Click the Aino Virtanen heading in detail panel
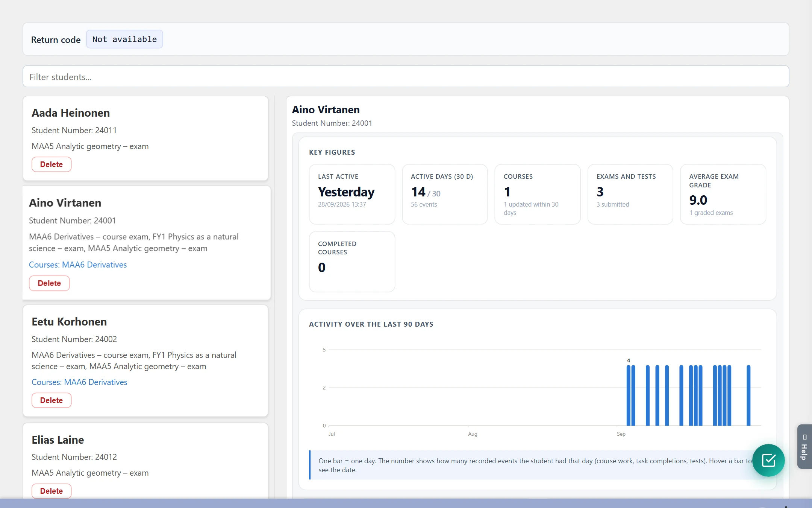Screen dimensions: 812x508 [326, 110]
